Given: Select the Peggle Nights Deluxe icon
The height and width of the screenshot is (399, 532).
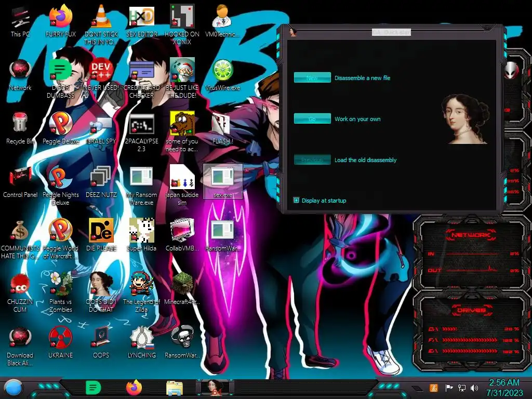Looking at the screenshot, I should (60, 177).
